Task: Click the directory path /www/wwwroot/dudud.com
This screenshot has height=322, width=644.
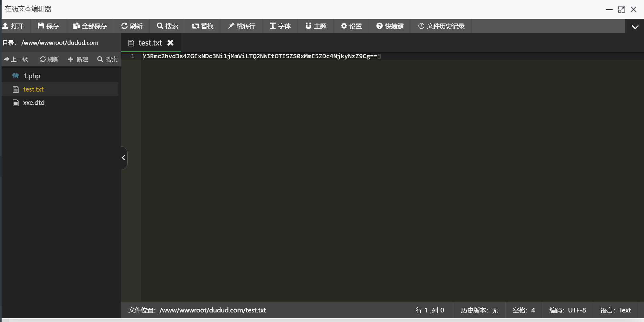Action: [x=60, y=43]
